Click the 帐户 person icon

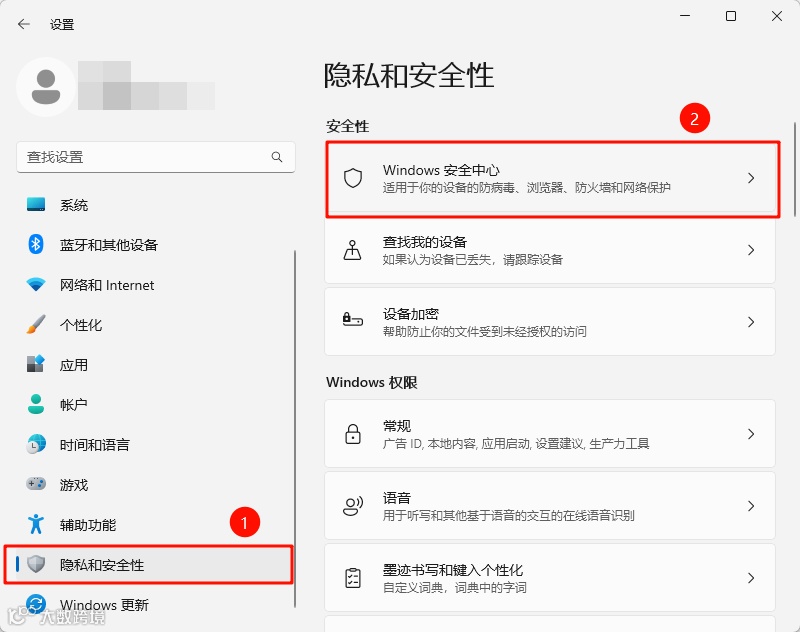pos(36,404)
